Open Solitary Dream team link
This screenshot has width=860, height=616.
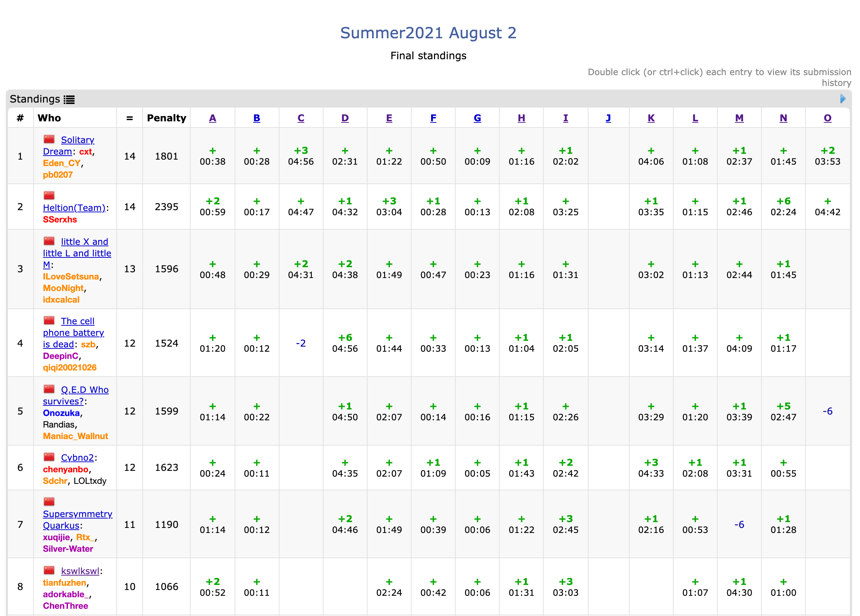[x=77, y=140]
